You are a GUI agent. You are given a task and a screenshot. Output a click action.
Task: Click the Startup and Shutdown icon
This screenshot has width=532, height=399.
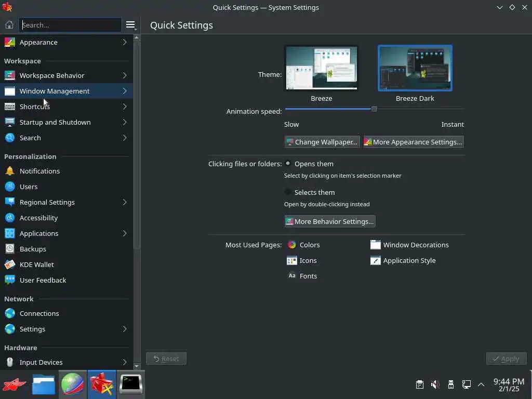click(x=10, y=122)
